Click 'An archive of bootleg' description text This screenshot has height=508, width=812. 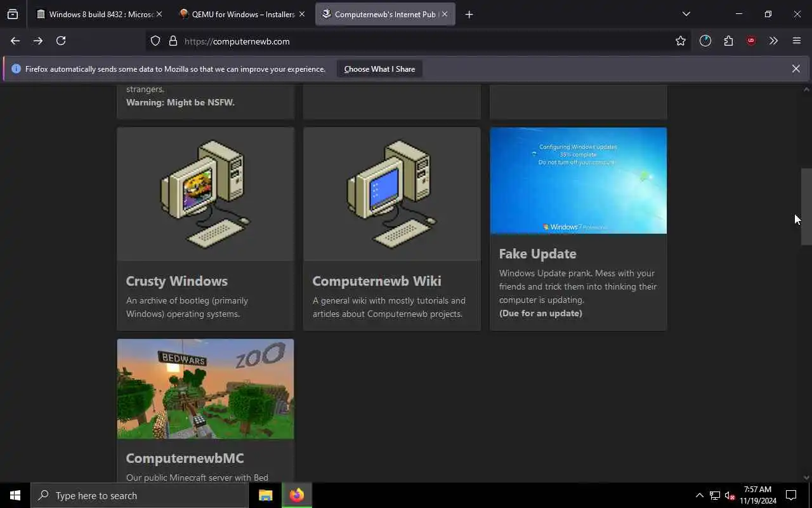pos(187,307)
